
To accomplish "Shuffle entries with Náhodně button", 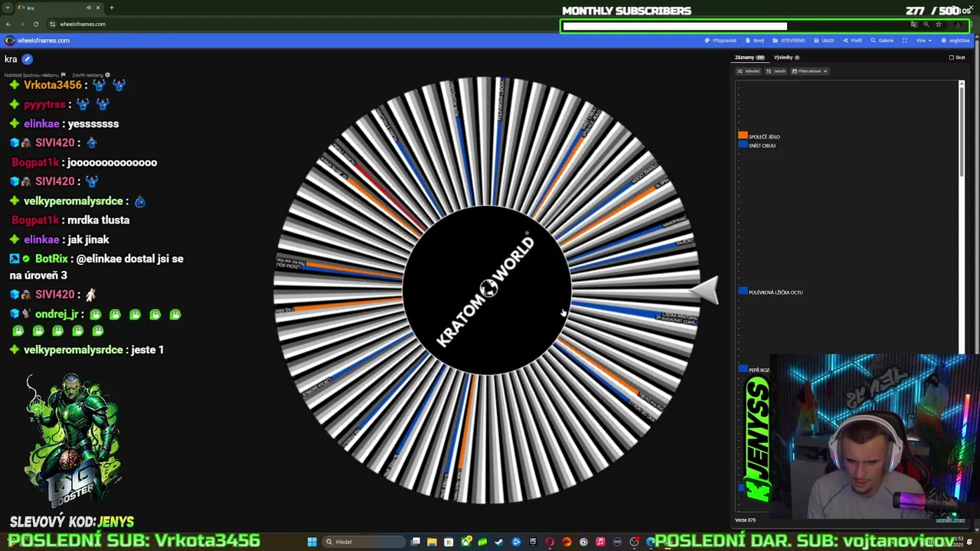I will [748, 71].
